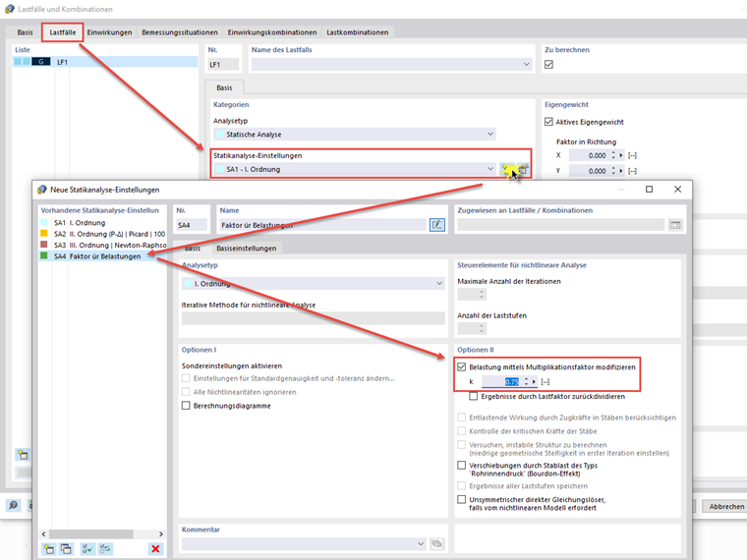
Task: Click Anzahl der Laststufen stepper
Action: [x=482, y=328]
